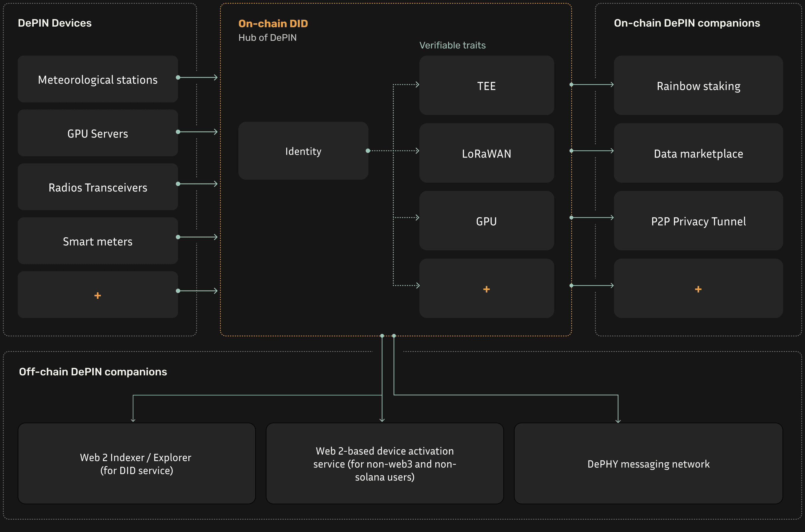Open the Rainbow staking box

tap(699, 85)
